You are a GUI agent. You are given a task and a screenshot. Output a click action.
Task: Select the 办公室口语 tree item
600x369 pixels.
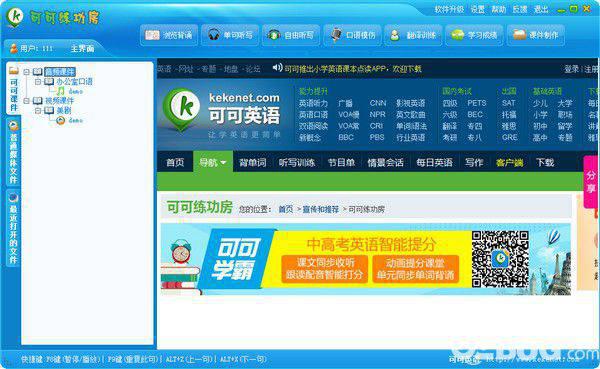pos(74,82)
